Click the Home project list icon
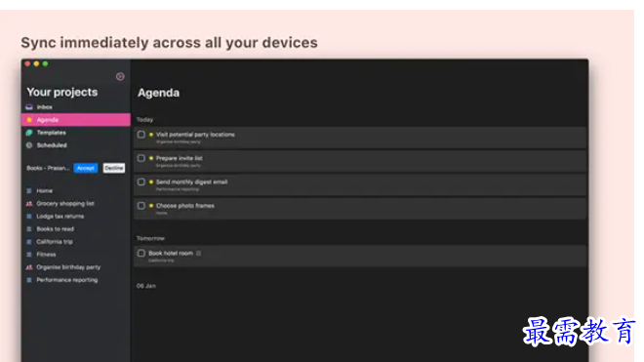This screenshot has width=644, height=362. pyautogui.click(x=29, y=191)
